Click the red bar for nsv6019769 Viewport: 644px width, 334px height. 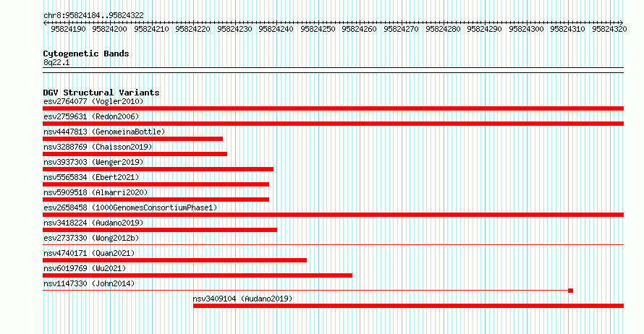pos(198,275)
